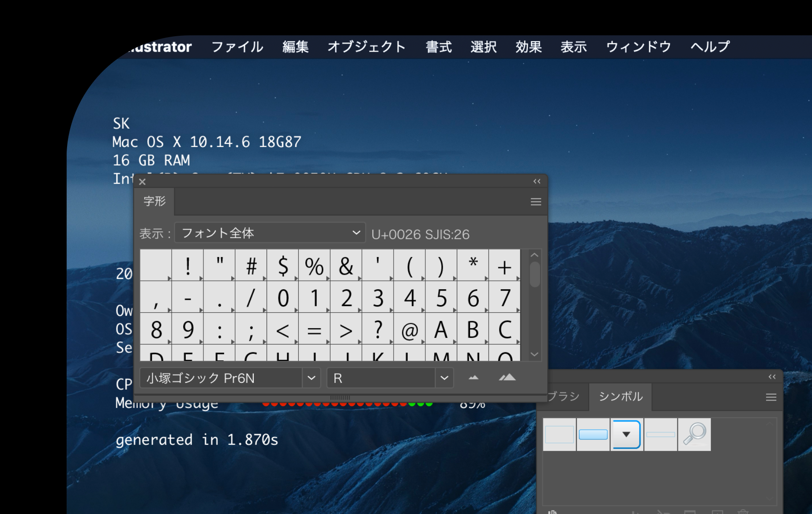Switch to the シンボル tab
The image size is (812, 514).
pyautogui.click(x=620, y=397)
